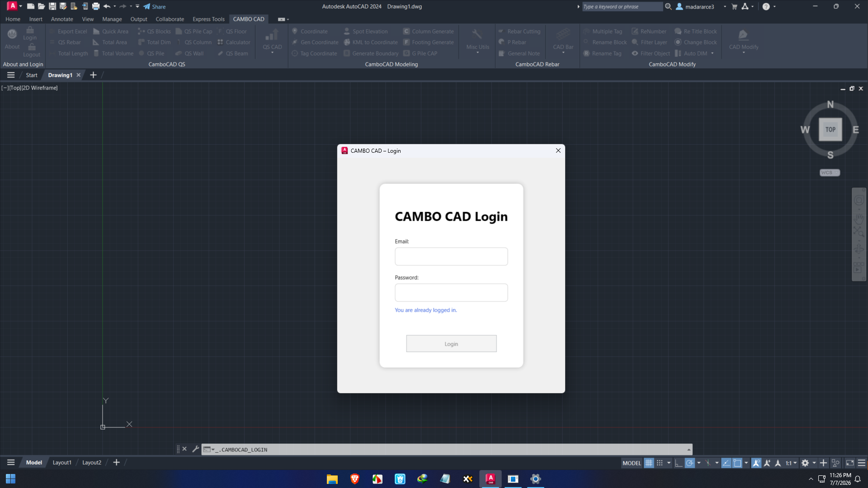Expand Isometric Drafting plane dropdown arrow
868x488 pixels.
click(x=717, y=463)
